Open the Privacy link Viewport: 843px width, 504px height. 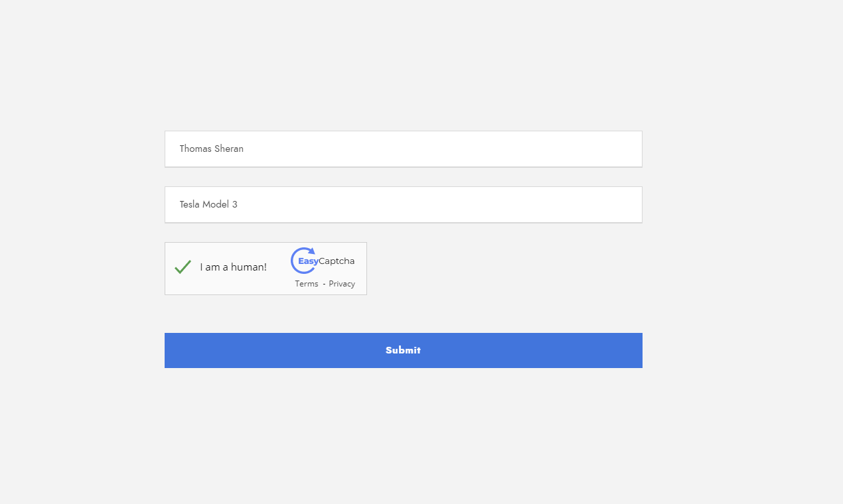point(342,284)
